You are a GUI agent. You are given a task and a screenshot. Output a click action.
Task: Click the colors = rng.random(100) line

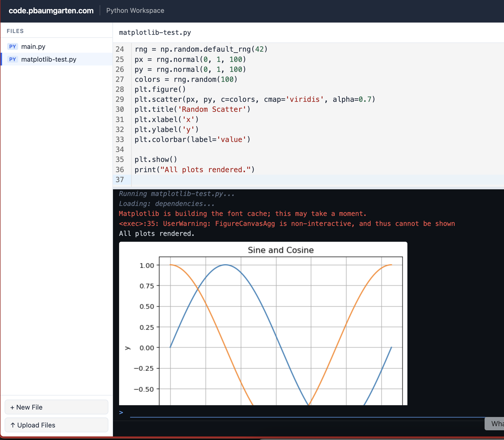(x=186, y=79)
